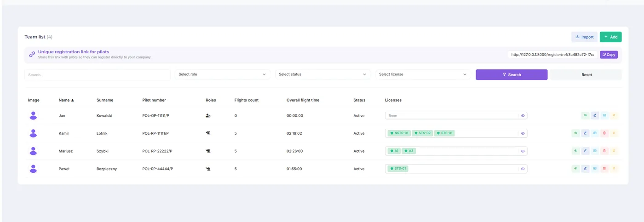
Task: Edit Kamil Lotnik with the pencil icon
Action: point(585,133)
